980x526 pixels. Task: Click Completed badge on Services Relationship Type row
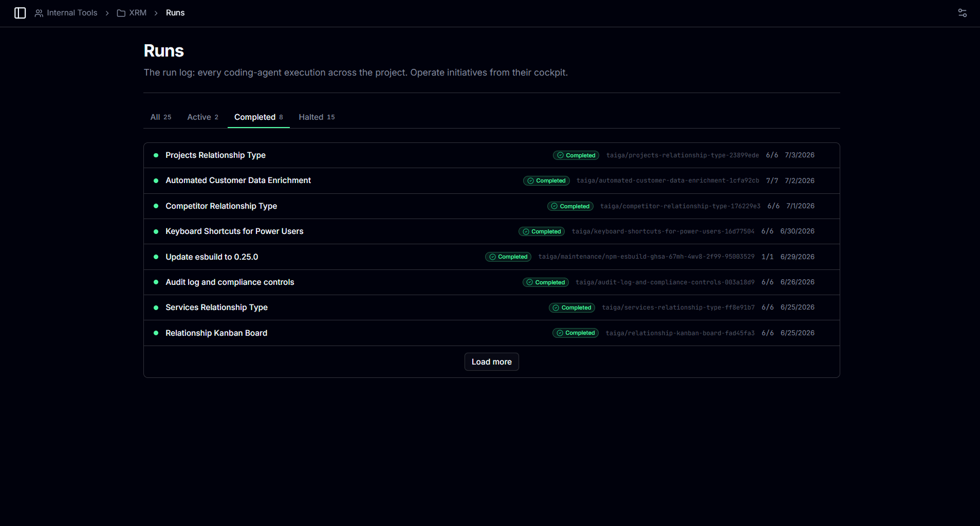tap(572, 307)
